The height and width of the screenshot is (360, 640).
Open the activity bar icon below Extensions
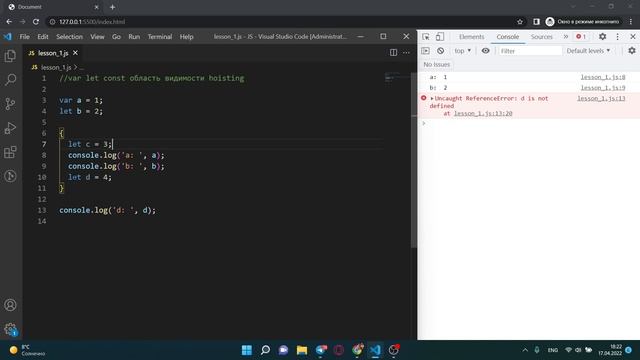point(10,176)
